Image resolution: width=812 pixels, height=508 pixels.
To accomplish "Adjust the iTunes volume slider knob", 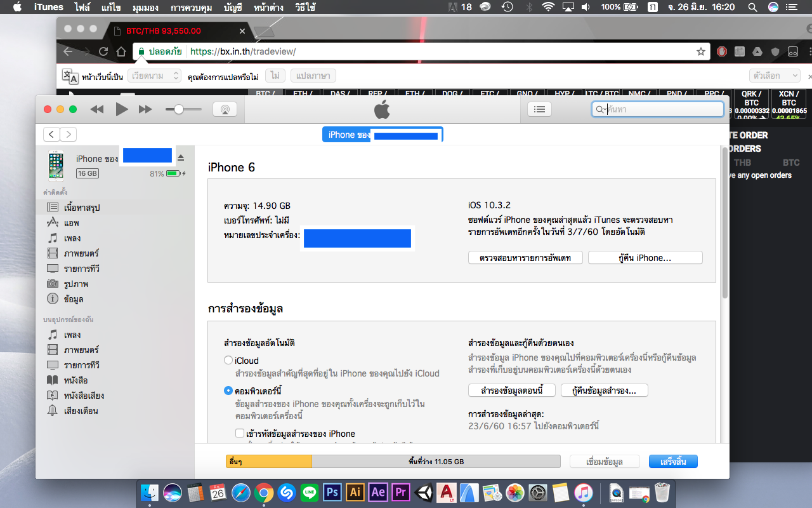I will pos(179,109).
